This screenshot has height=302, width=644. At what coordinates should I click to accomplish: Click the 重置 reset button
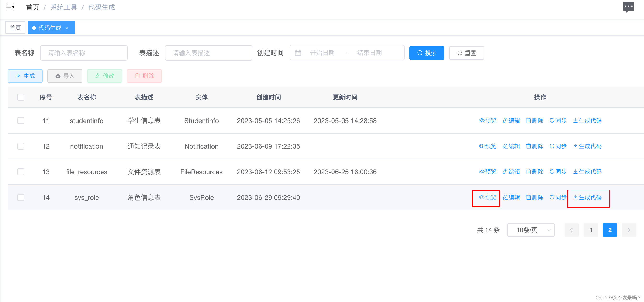[466, 53]
